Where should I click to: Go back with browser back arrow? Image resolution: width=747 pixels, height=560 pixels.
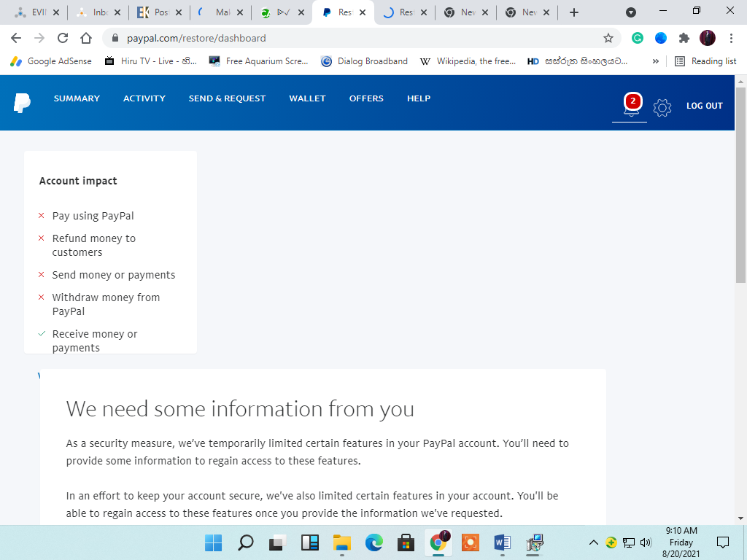16,38
